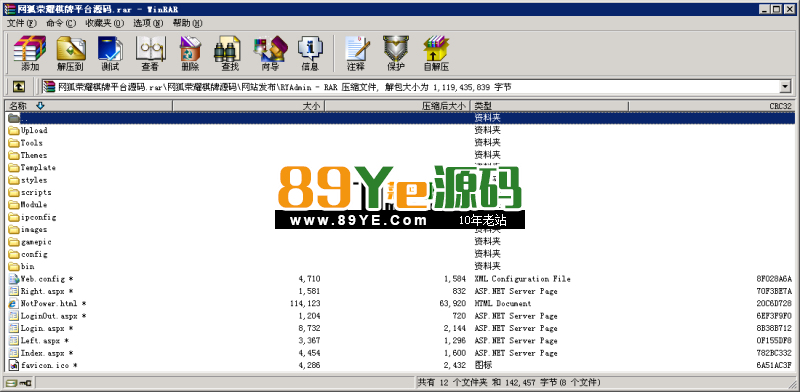Viewport: 800px width, 392px height.
Task: Select the Upload folder
Action: (x=34, y=130)
